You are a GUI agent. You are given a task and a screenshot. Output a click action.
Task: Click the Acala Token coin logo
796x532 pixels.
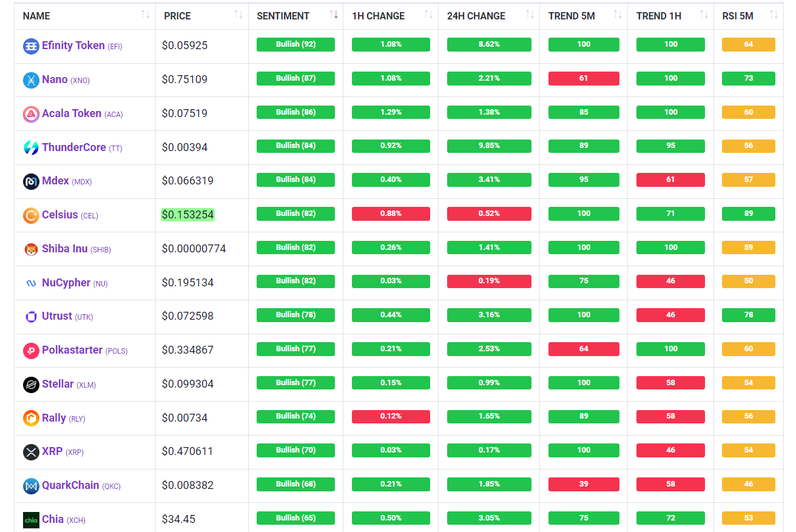(x=31, y=114)
